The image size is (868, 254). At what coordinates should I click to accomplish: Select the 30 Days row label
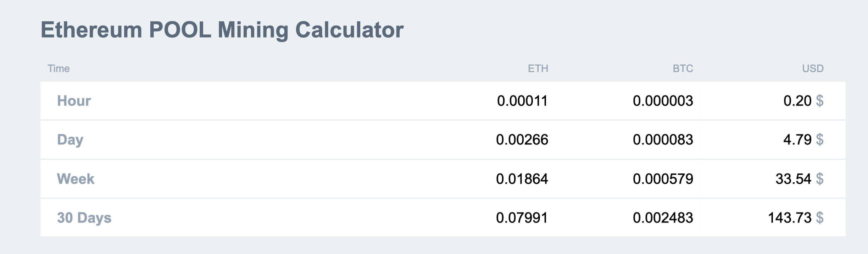84,218
